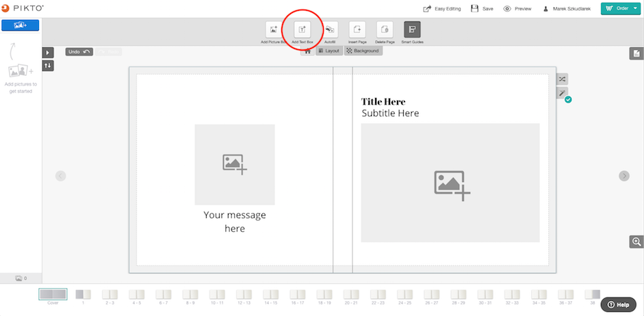Click the sort arrows button in sidebar
Screen dimensions: 644x316
48,66
